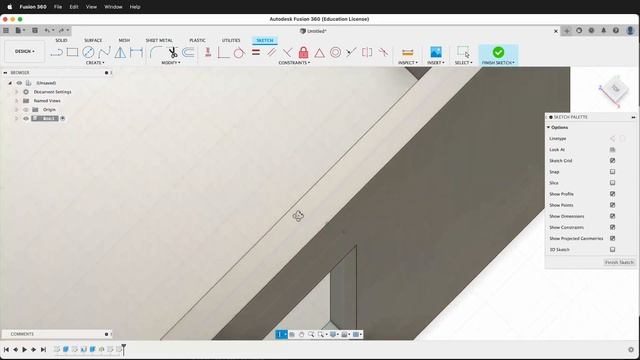
Task: Toggle the Show Projected Geometries checkbox
Action: (612, 238)
